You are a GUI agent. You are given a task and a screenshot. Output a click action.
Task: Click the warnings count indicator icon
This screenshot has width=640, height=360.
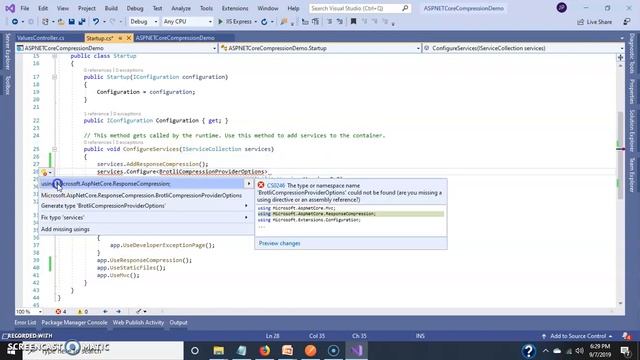80,311
